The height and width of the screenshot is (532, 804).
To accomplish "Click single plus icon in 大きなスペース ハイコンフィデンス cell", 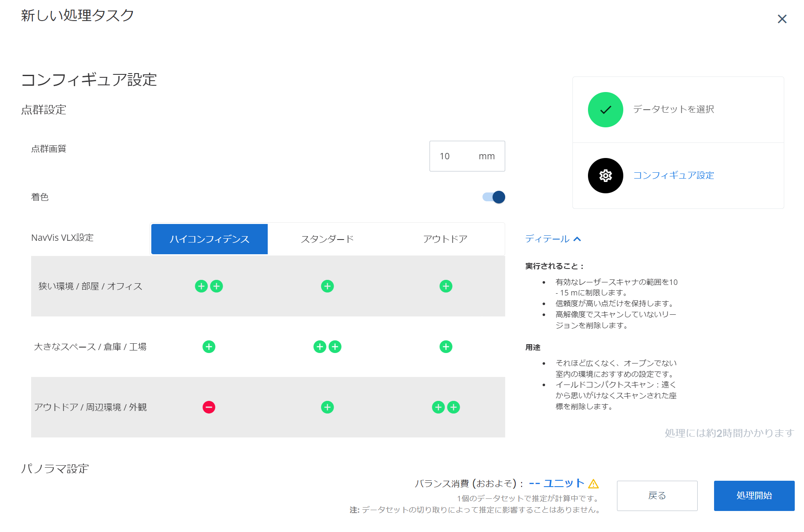I will (209, 347).
